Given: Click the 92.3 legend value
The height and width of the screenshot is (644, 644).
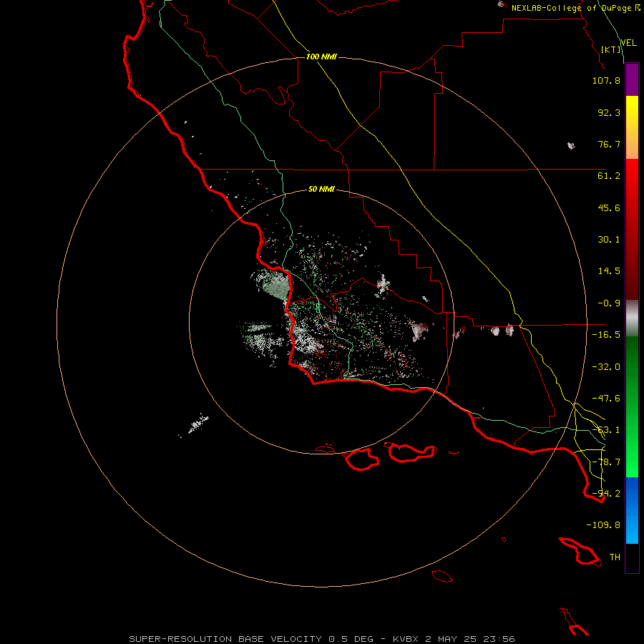Looking at the screenshot, I should 609,112.
